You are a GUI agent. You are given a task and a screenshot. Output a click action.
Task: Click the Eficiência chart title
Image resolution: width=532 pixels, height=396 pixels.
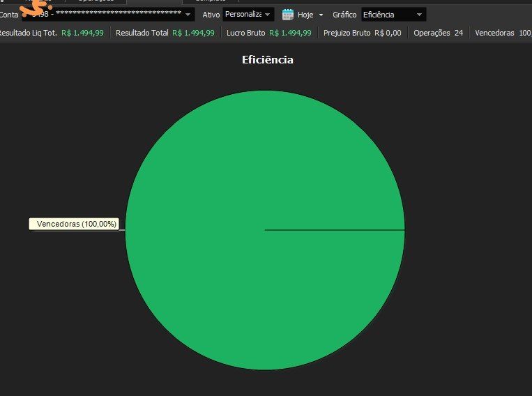point(267,60)
